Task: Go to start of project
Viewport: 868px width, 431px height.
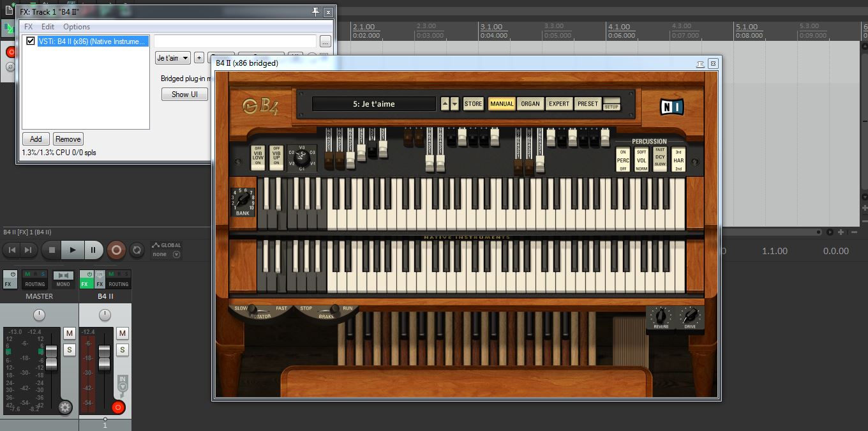Action: pyautogui.click(x=12, y=250)
